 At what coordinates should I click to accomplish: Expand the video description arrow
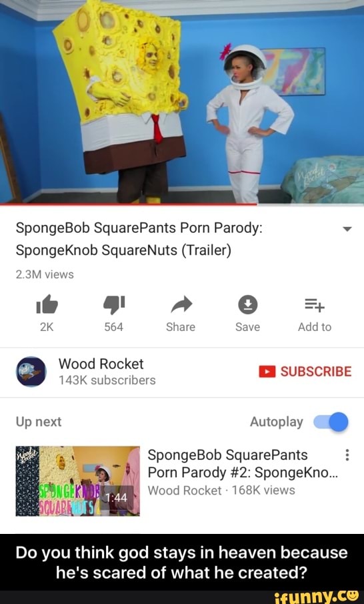347,229
